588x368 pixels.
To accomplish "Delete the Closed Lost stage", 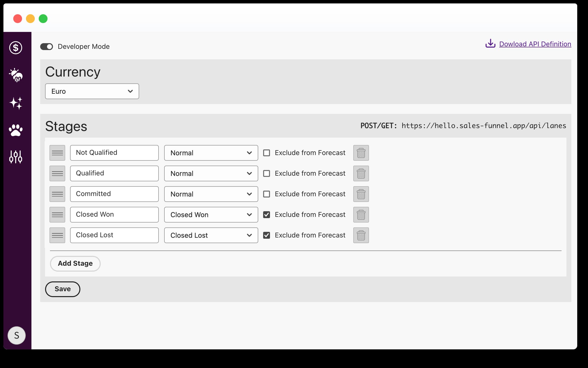I will [361, 235].
